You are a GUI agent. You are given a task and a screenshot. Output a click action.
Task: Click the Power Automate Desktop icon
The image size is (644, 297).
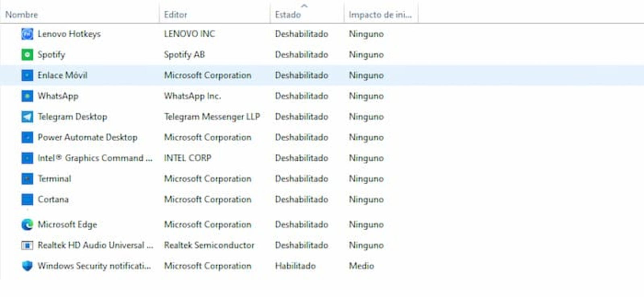pos(27,138)
